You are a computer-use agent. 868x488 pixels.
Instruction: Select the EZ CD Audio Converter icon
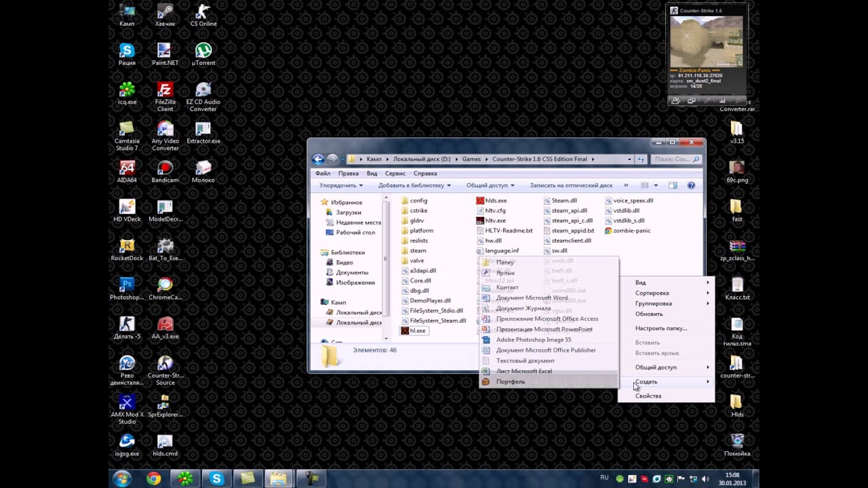point(203,97)
